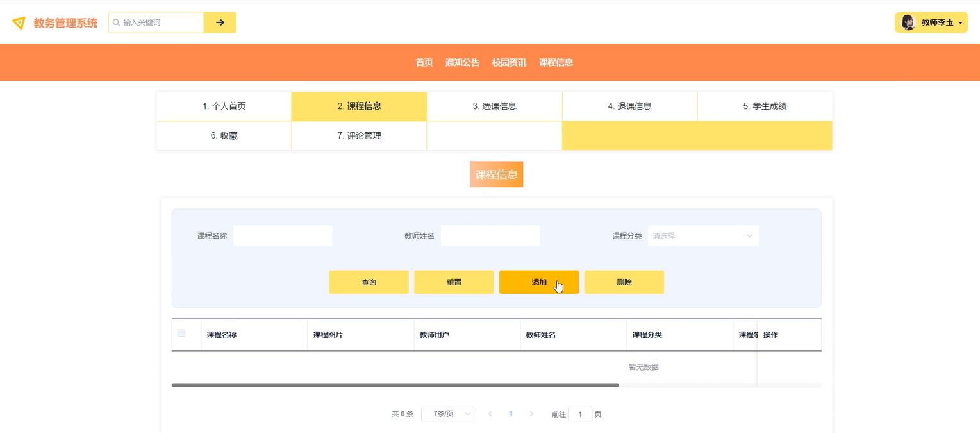Click the 共 0 条 total count text
The width and height of the screenshot is (980, 433).
click(x=403, y=414)
